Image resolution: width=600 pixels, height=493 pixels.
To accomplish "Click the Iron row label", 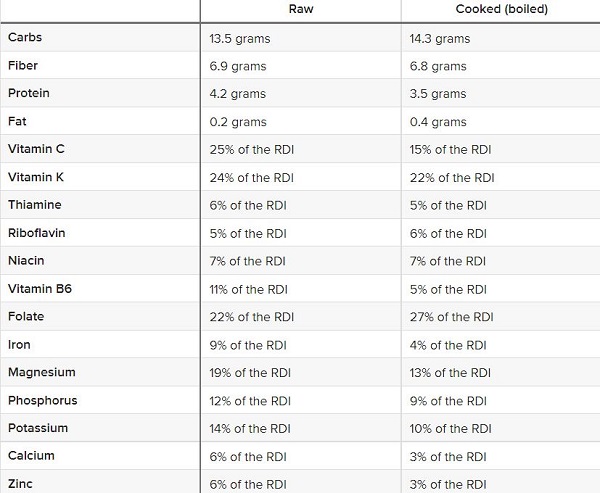I will click(x=20, y=345).
